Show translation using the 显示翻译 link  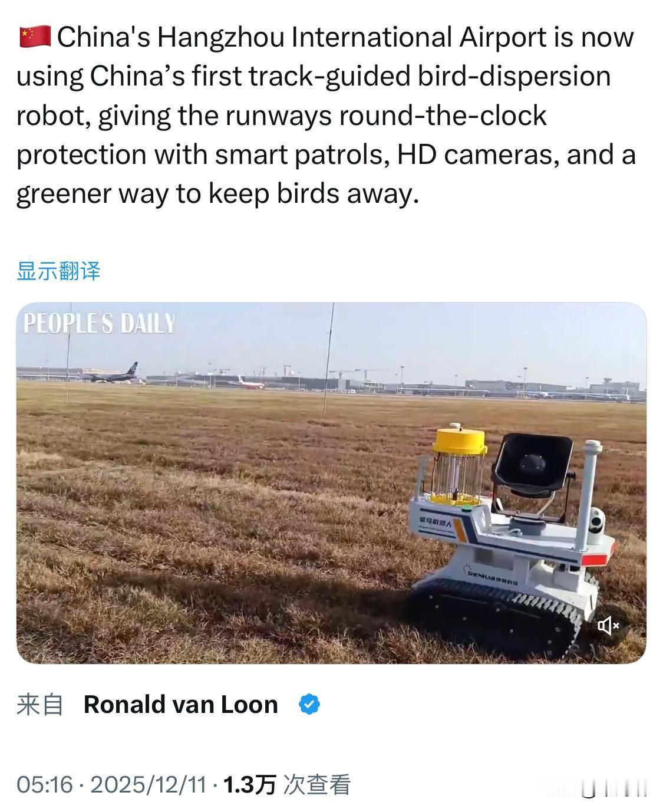coord(58,271)
